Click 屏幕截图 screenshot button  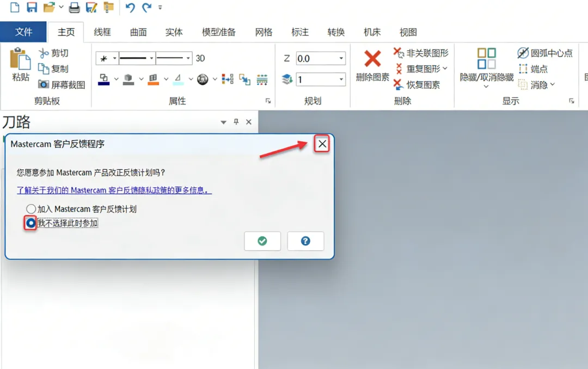[x=62, y=85]
